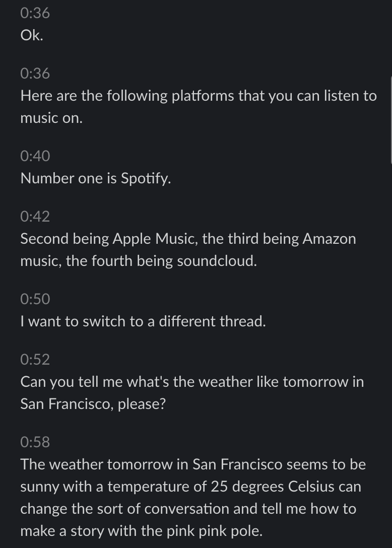Click the "Can you tell me what's the weather" line
This screenshot has height=548, width=392.
[x=192, y=382]
